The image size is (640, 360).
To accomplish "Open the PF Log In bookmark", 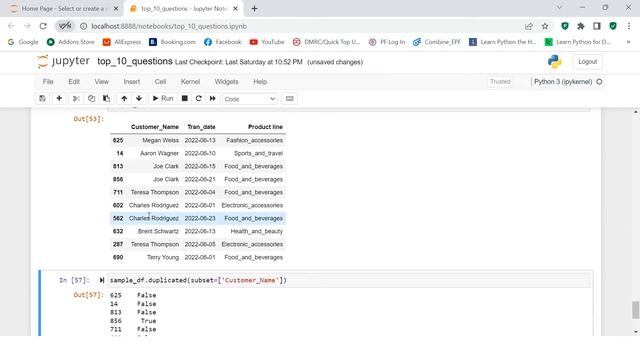I will (387, 42).
